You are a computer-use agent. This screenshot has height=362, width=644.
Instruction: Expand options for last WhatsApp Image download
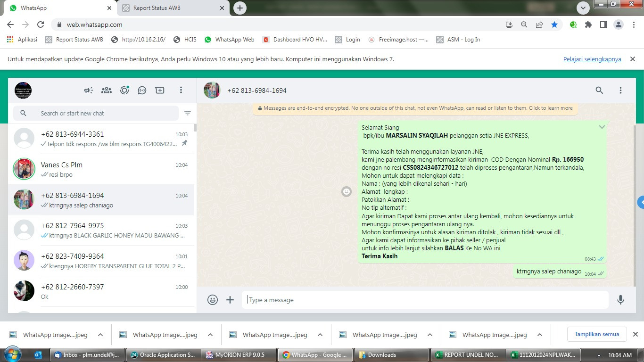pos(540,335)
